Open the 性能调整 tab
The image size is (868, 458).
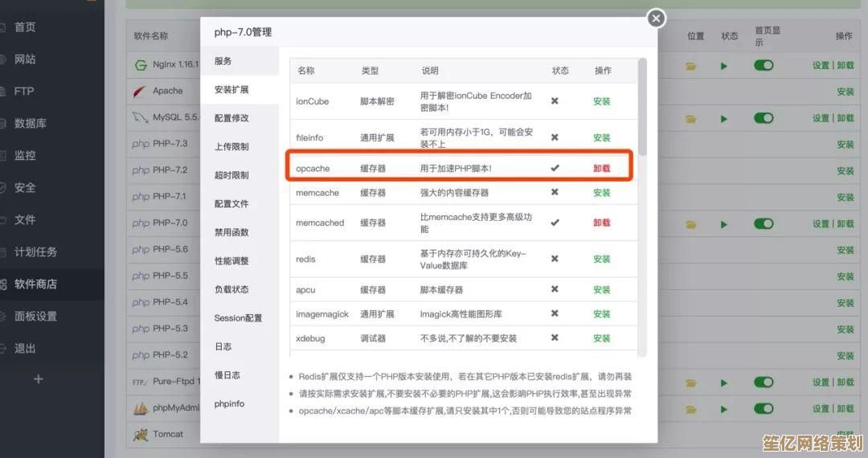coord(231,261)
